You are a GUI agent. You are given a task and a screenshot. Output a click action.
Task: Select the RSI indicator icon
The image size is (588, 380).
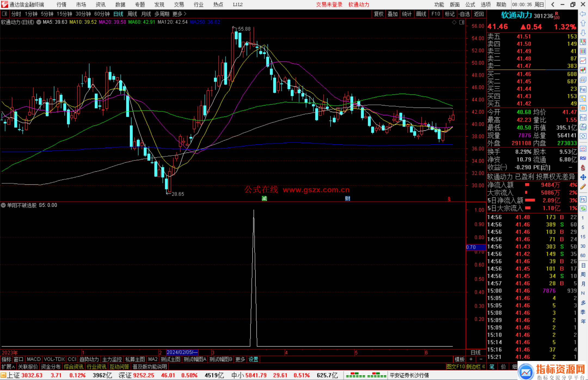coord(583,158)
